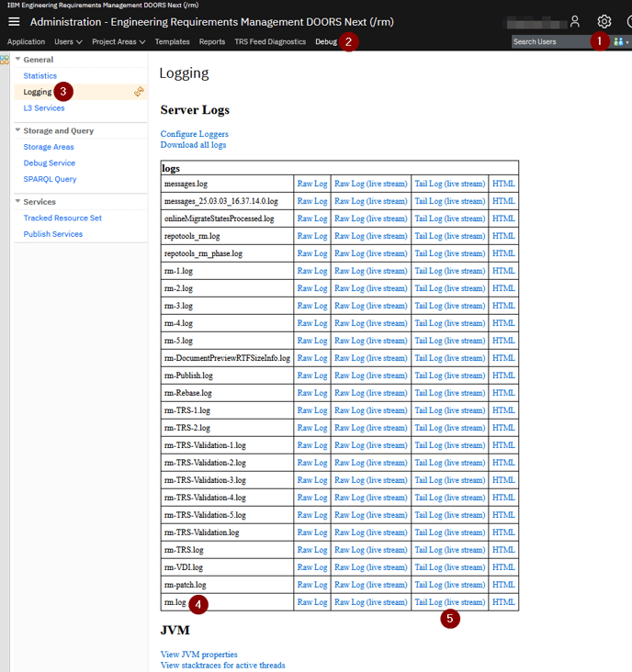Viewport: 632px width, 672px height.
Task: Open HTML view of rm-5.log
Action: point(503,341)
